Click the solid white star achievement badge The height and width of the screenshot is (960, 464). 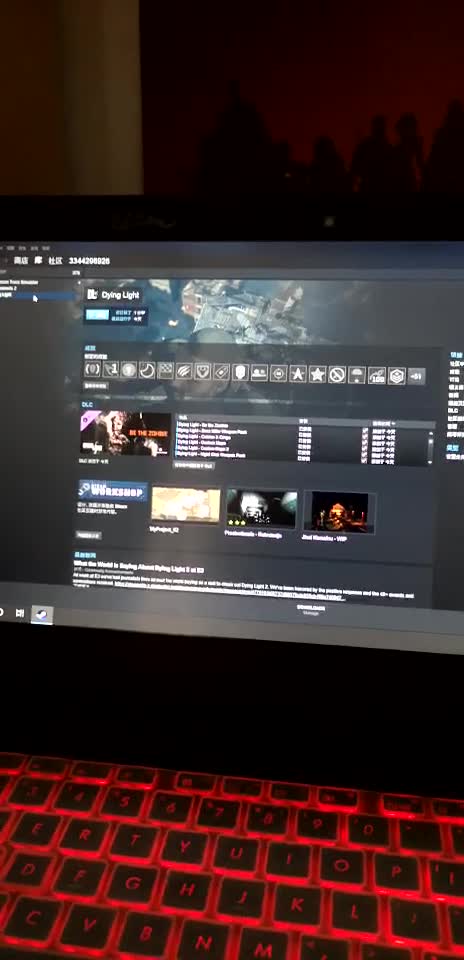click(x=317, y=374)
